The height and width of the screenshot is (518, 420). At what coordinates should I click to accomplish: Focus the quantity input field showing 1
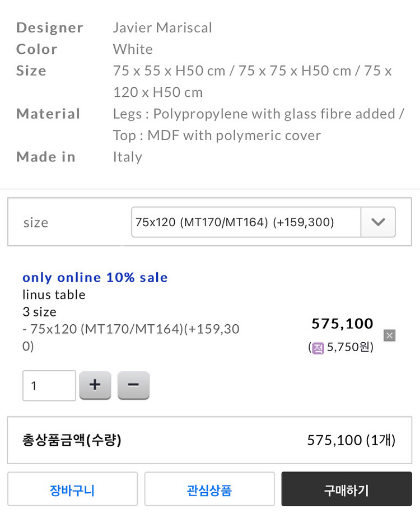click(x=49, y=385)
